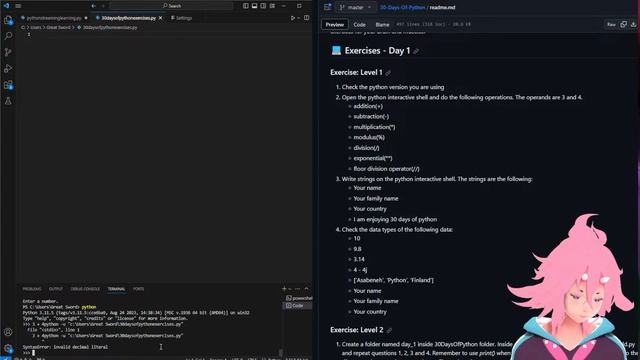This screenshot has height=360, width=640.
Task: Open the Raw file button
Action: [x=611, y=24]
